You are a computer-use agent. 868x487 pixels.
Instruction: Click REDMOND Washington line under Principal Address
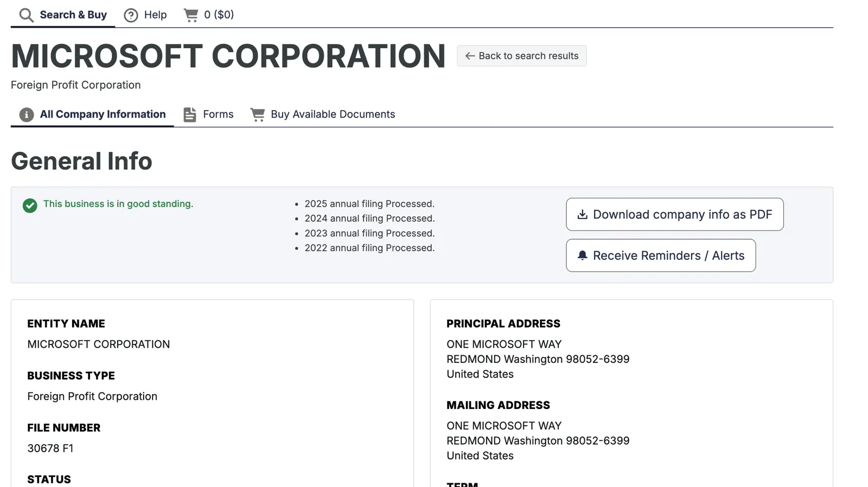[x=538, y=359]
